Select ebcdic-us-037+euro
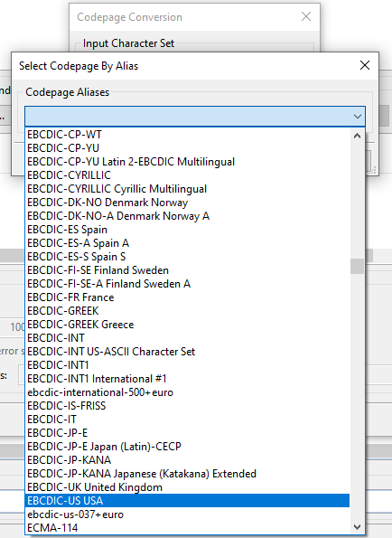 (188, 514)
